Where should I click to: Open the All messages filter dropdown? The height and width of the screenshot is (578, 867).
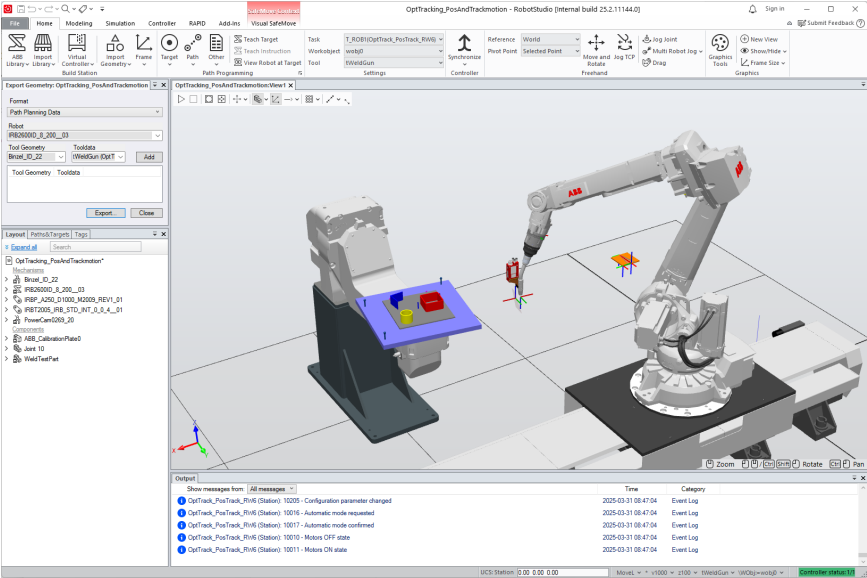pyautogui.click(x=273, y=489)
